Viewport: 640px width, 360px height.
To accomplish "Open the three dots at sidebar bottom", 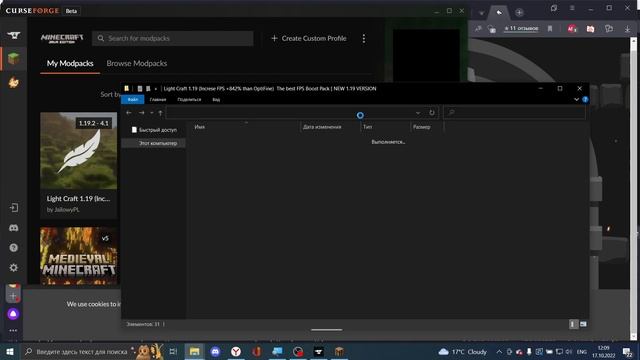I will 13,331.
